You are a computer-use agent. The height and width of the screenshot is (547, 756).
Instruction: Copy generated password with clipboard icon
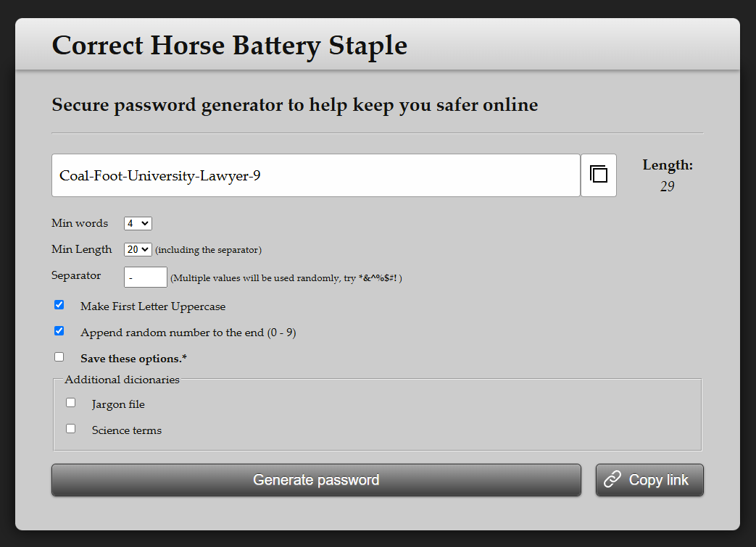(598, 175)
